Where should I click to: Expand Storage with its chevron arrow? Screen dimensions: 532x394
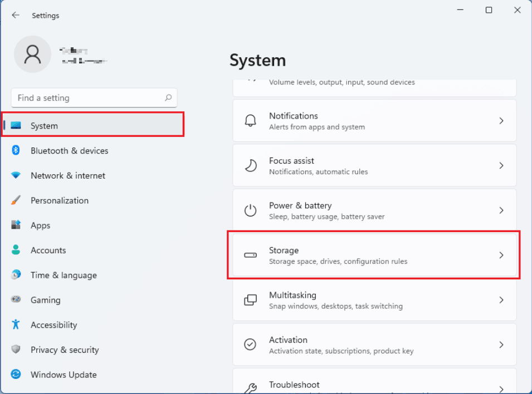[501, 255]
